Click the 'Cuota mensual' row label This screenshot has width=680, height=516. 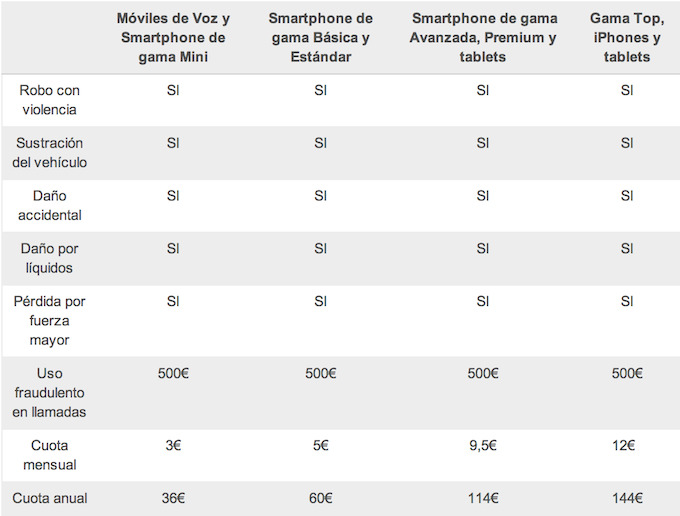49,455
